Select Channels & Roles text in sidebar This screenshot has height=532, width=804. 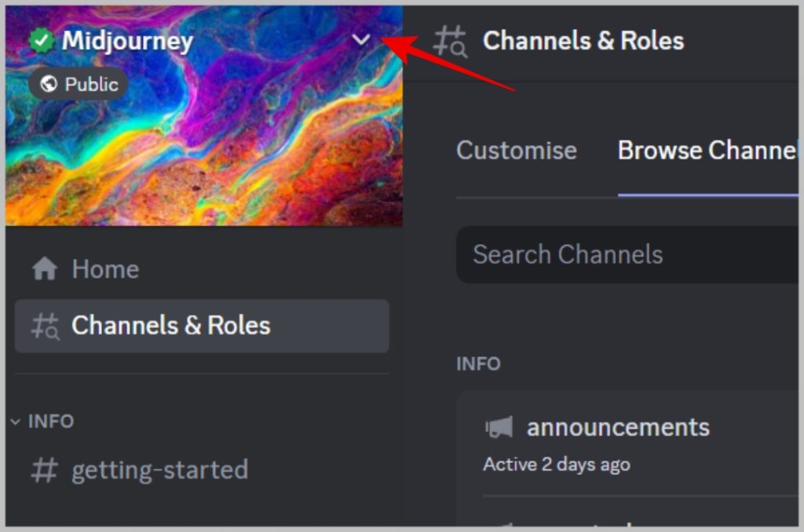click(171, 326)
